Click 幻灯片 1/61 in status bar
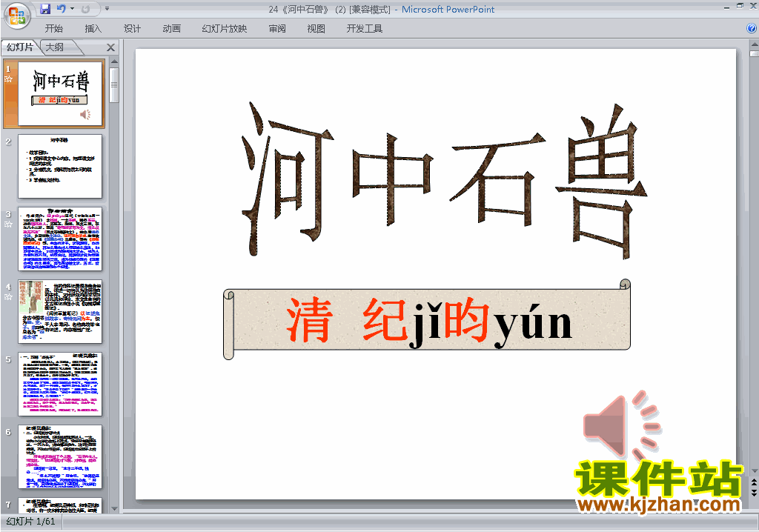 (30, 522)
